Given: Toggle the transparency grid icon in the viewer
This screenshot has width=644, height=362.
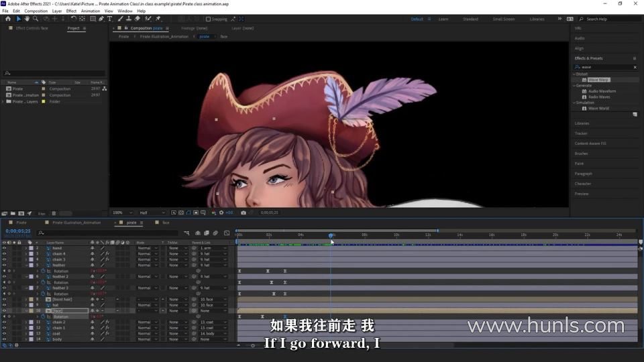Looking at the screenshot, I should pyautogui.click(x=181, y=213).
